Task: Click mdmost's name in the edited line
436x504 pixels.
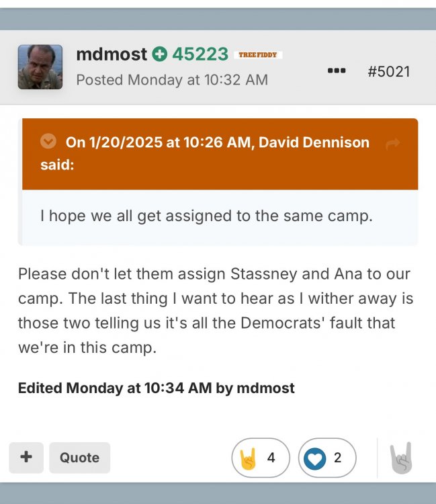Action: pos(265,388)
